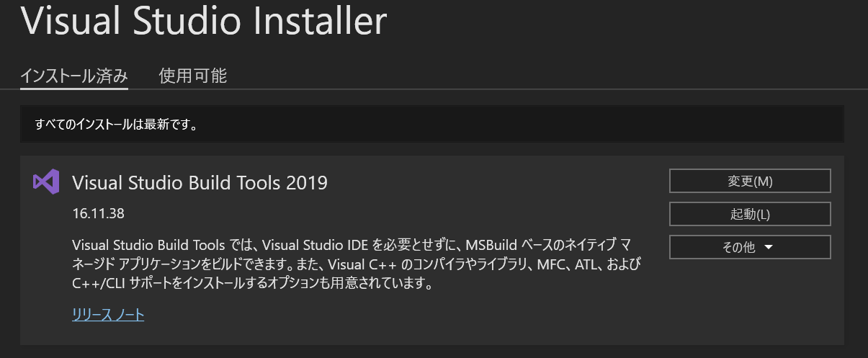Click the C++/CLI サポート description line
This screenshot has width=868, height=358.
[x=252, y=283]
